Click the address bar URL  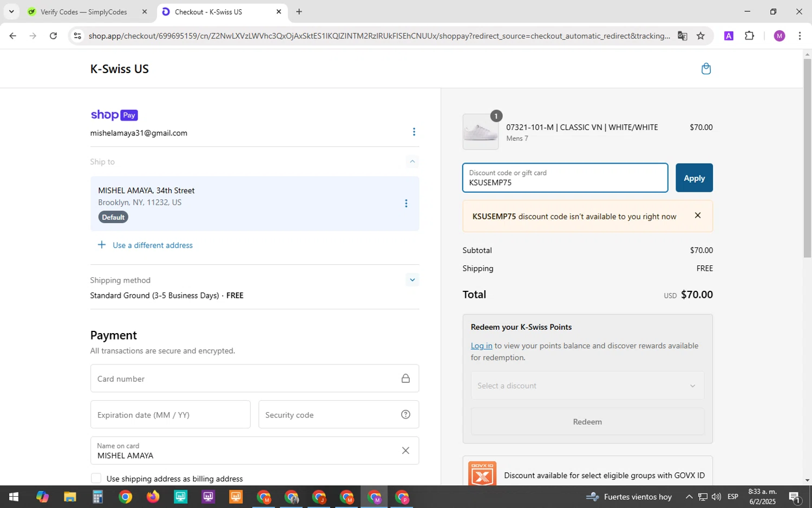point(379,36)
